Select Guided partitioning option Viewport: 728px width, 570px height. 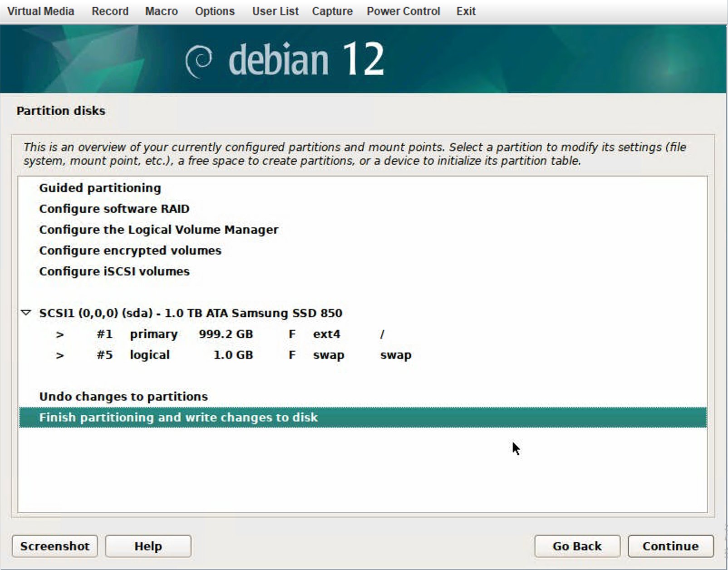[100, 188]
